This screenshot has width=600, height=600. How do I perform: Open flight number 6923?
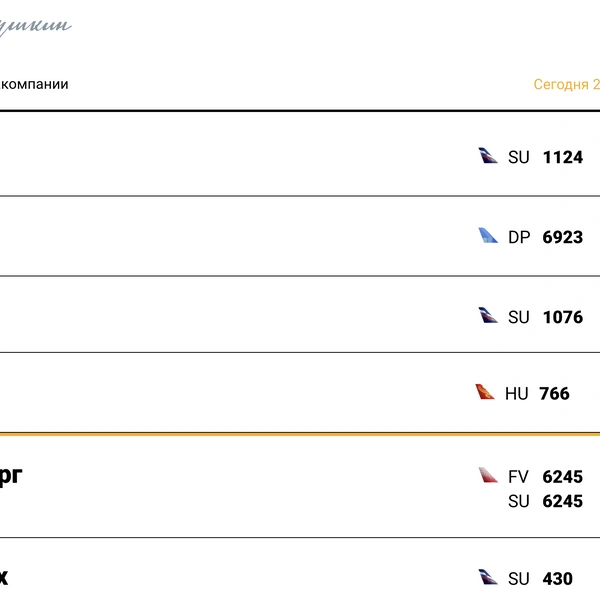(x=562, y=237)
